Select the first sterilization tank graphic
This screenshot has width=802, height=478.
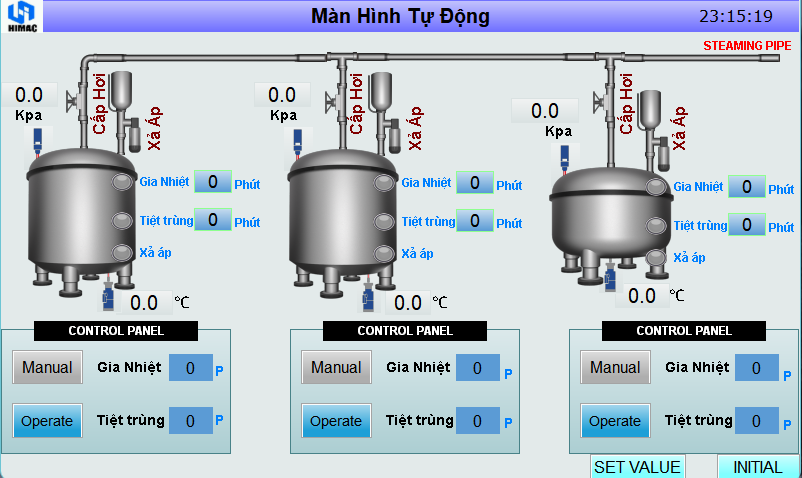click(82, 222)
